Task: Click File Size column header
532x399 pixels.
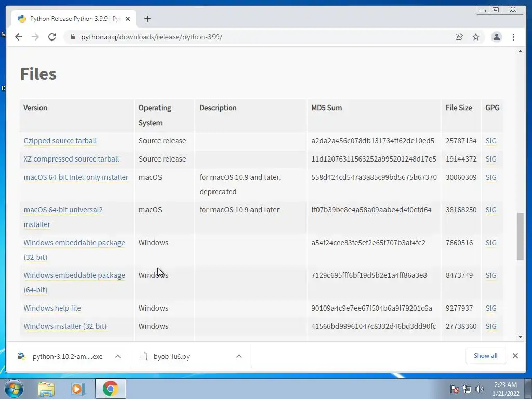Action: 459,108
